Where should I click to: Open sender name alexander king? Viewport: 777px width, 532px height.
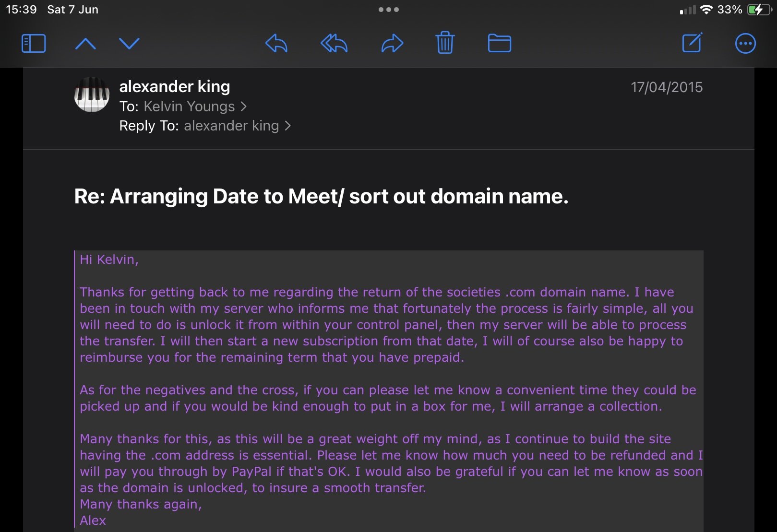point(175,86)
